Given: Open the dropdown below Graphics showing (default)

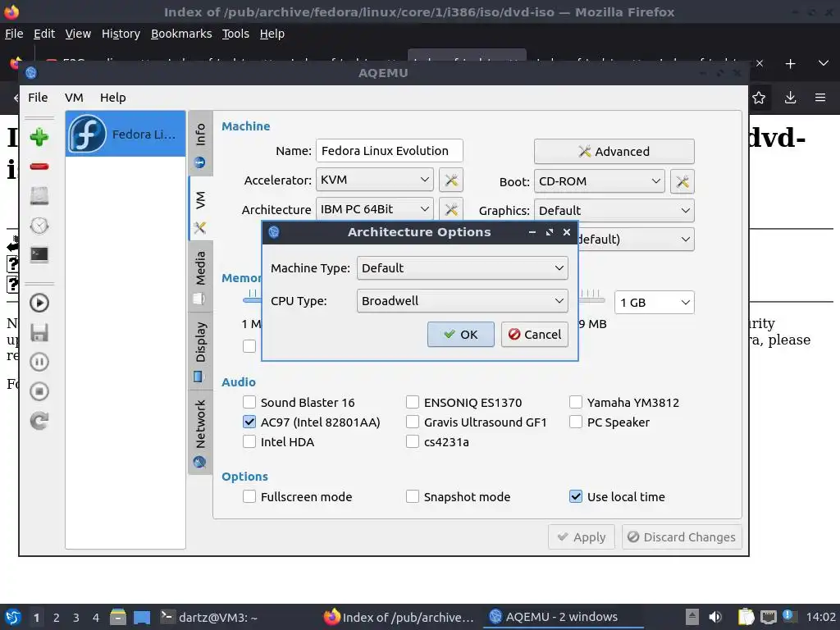Looking at the screenshot, I should (637, 239).
